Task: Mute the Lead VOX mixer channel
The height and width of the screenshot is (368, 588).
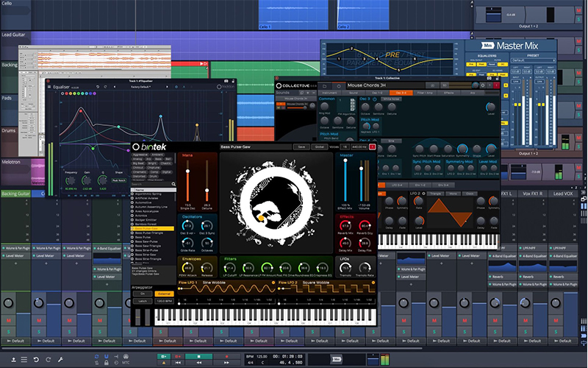Action: tap(556, 320)
